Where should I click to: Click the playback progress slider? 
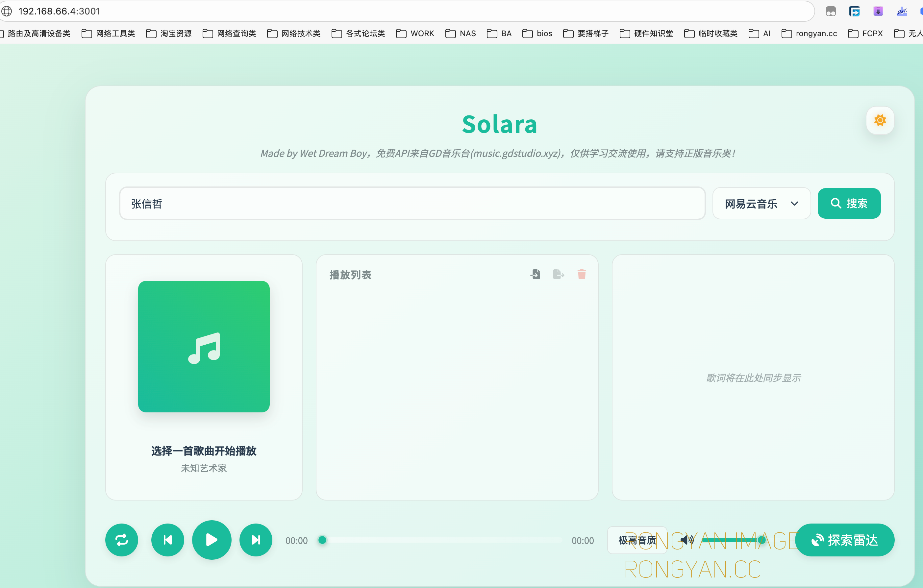point(440,540)
